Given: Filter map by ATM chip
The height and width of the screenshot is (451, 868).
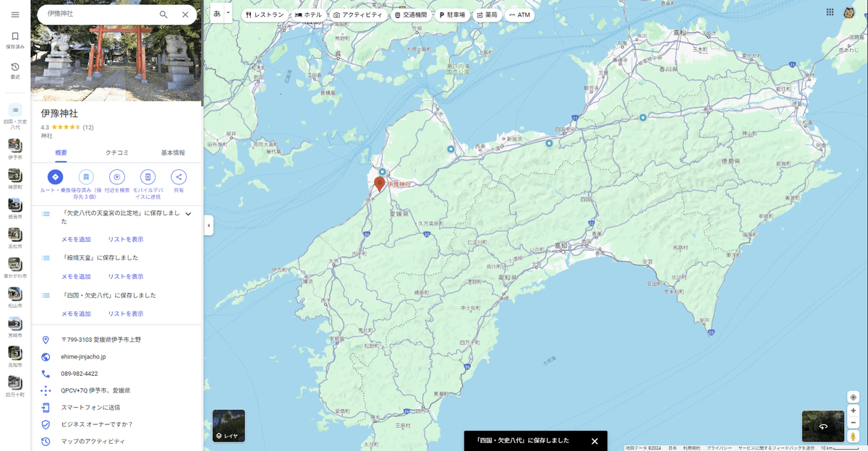Looking at the screenshot, I should pos(519,14).
